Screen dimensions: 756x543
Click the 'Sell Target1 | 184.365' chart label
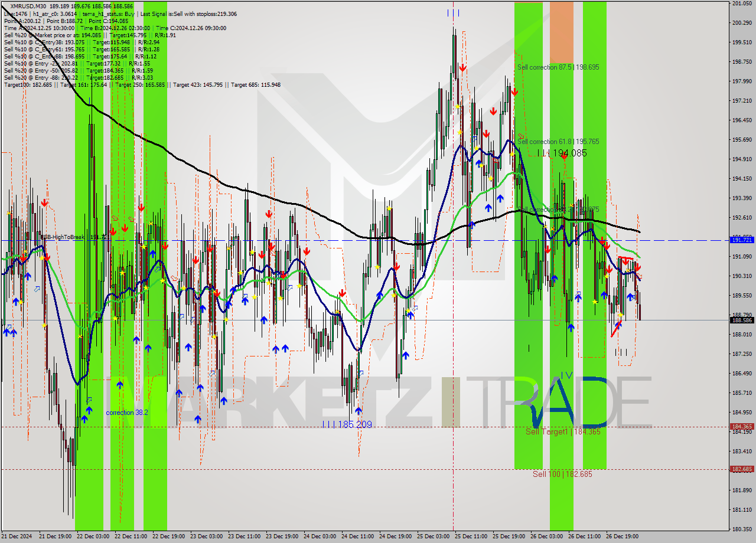pos(563,431)
